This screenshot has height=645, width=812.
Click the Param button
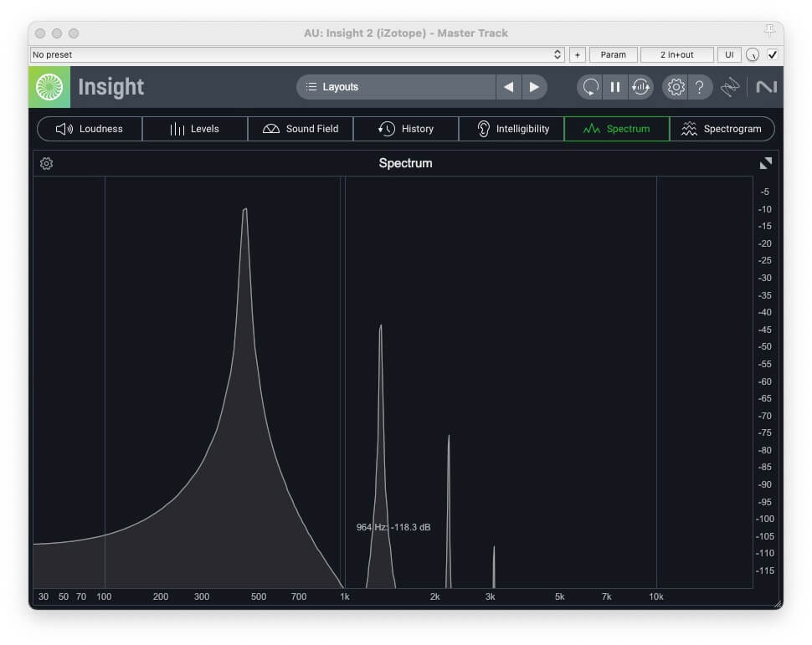(x=613, y=55)
